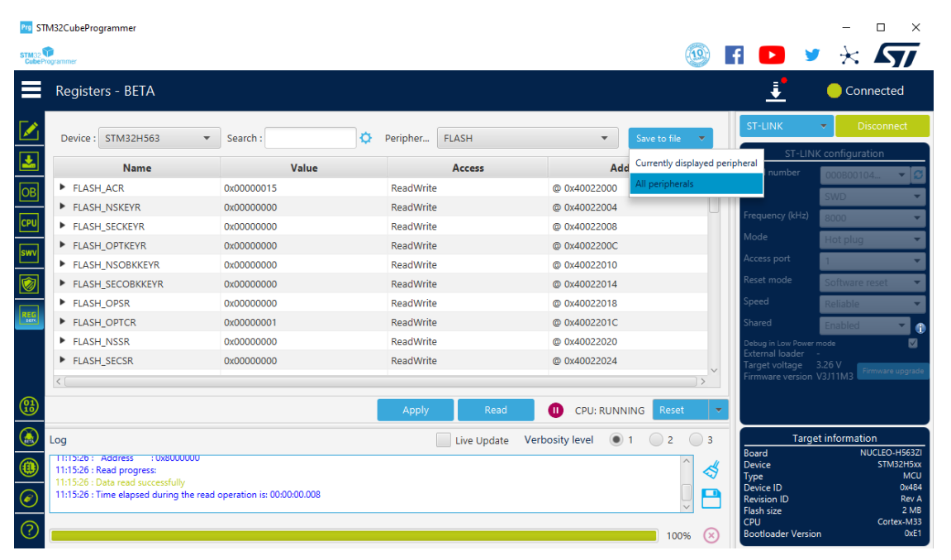Expand the FLASH_SECSR register row

pyautogui.click(x=63, y=360)
